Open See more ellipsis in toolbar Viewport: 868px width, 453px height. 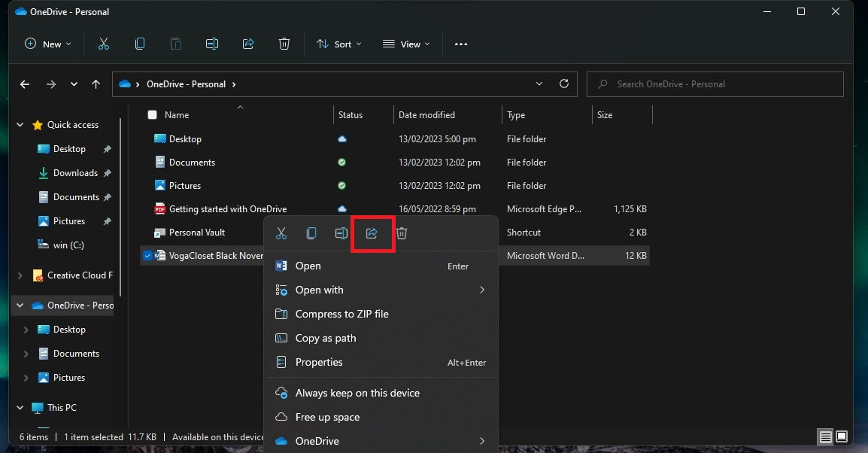(461, 44)
